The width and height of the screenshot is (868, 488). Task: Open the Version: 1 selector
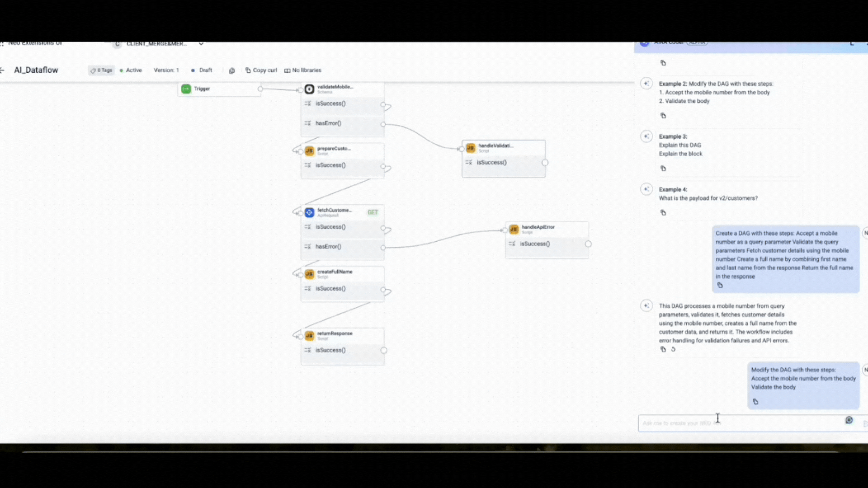click(x=166, y=70)
